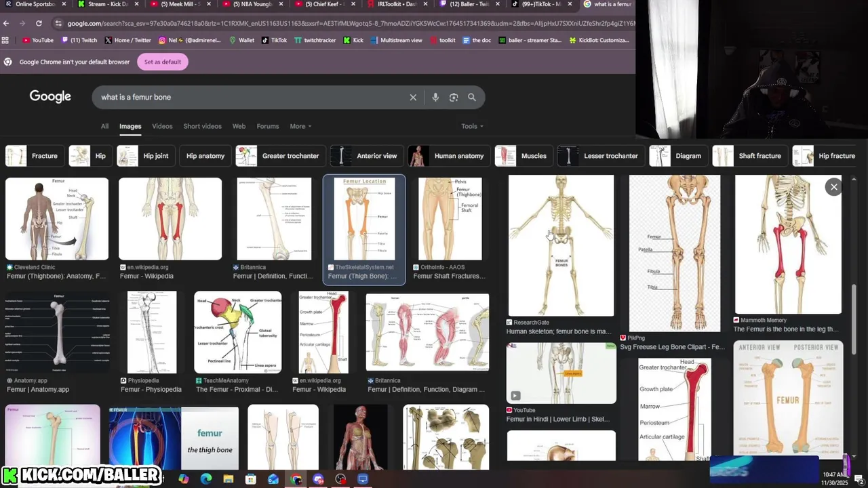Submit search with the magnifying glass icon
This screenshot has height=488, width=868.
(472, 97)
